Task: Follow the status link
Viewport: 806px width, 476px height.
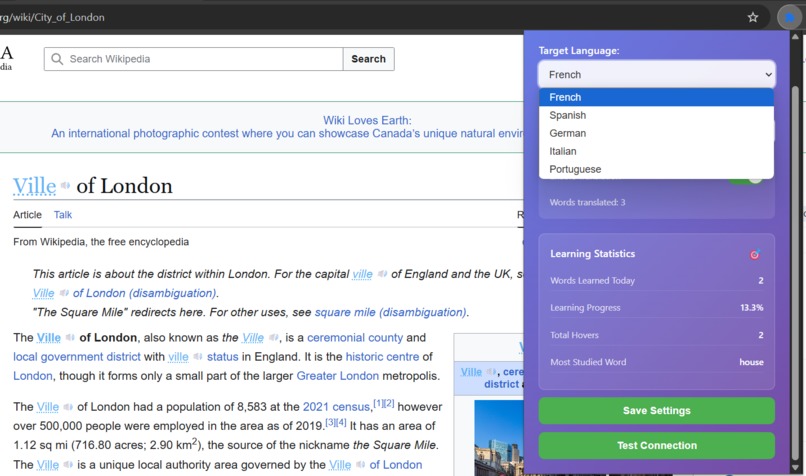Action: point(223,357)
